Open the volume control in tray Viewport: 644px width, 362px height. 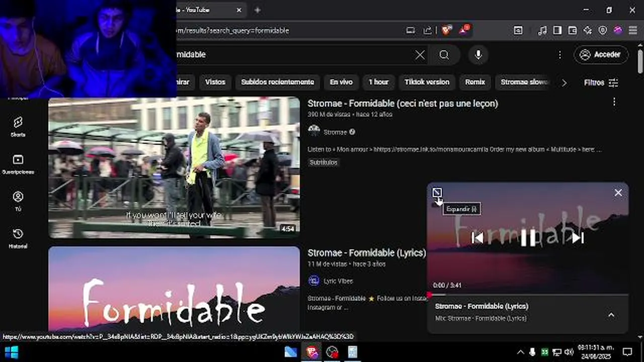[569, 352]
